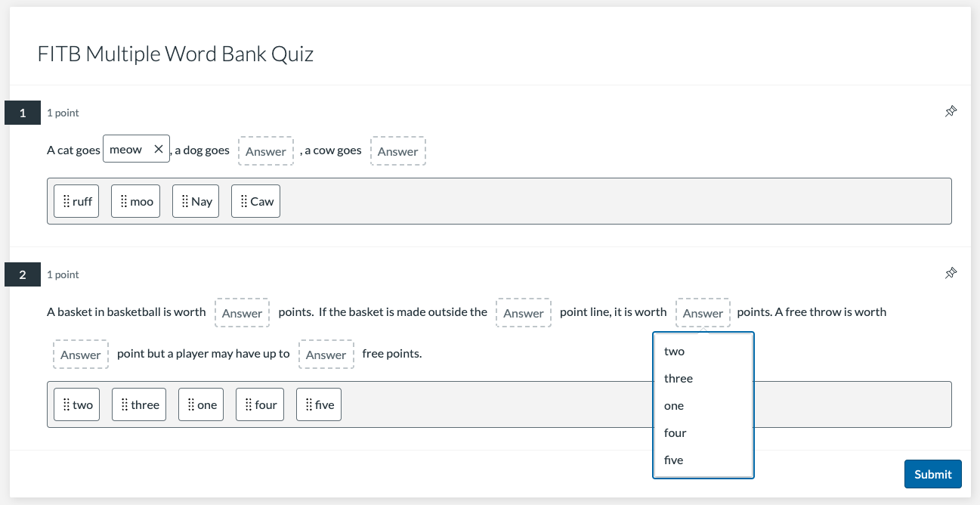Screen dimensions: 980x505
Task: Pin question 2 with the pin icon
Action: click(951, 273)
